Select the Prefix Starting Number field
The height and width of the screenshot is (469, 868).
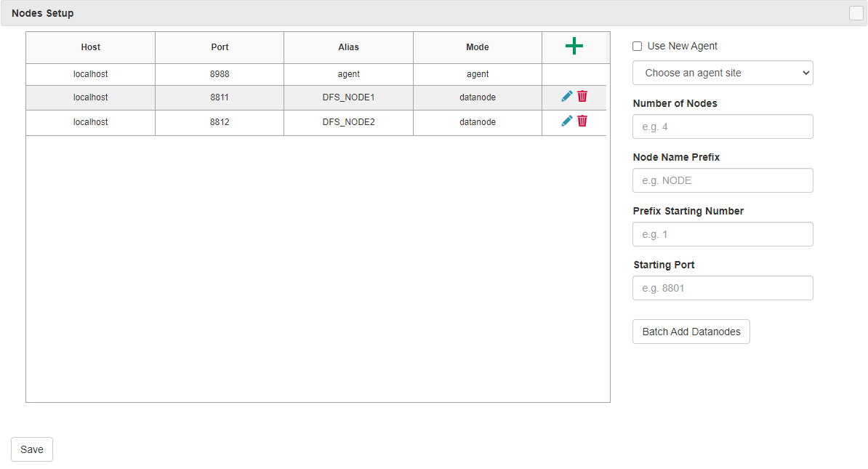(723, 234)
